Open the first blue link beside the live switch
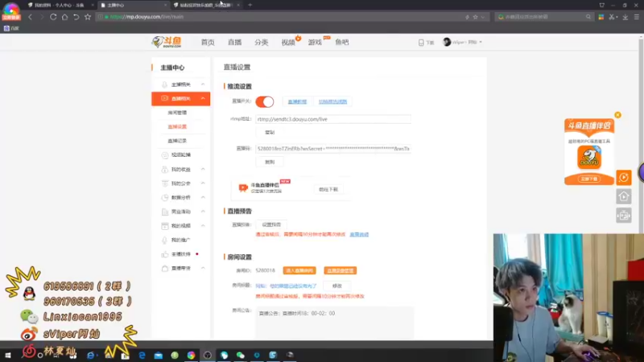644x362 pixels. (297, 101)
